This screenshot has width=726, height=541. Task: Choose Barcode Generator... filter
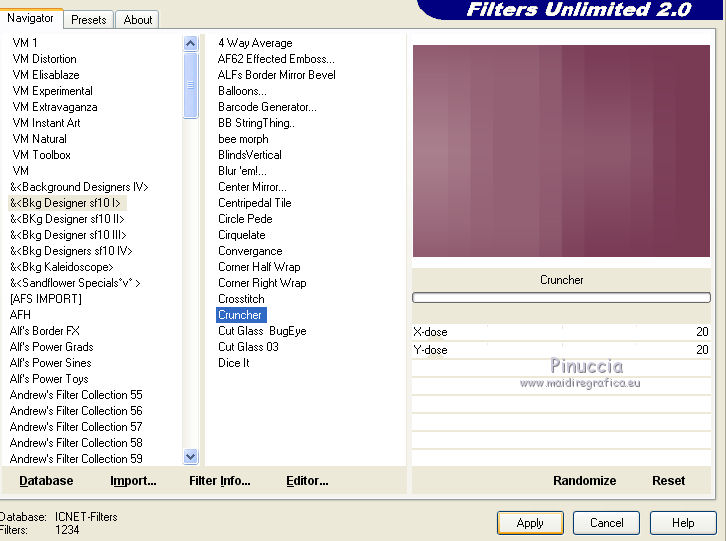click(267, 107)
